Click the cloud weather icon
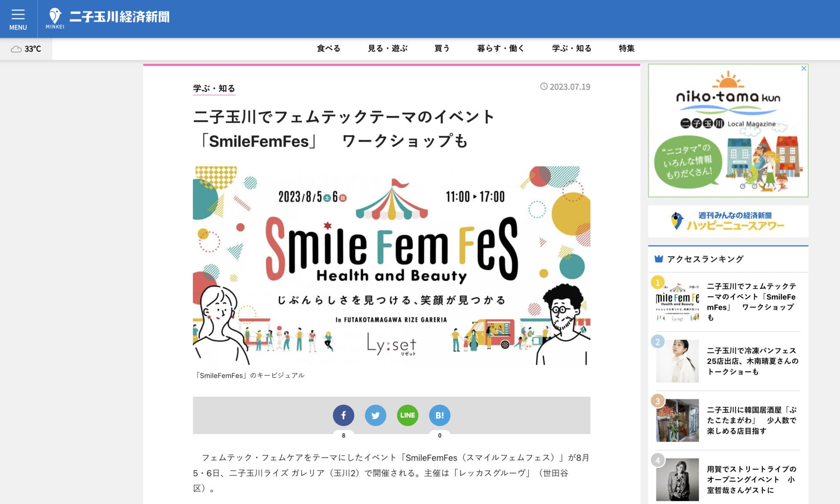This screenshot has width=840, height=504. tap(16, 49)
